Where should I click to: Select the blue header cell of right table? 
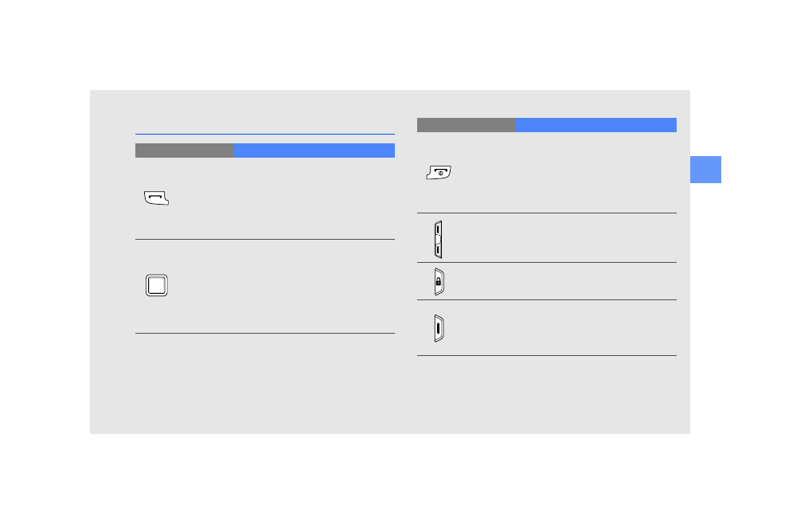(x=595, y=125)
